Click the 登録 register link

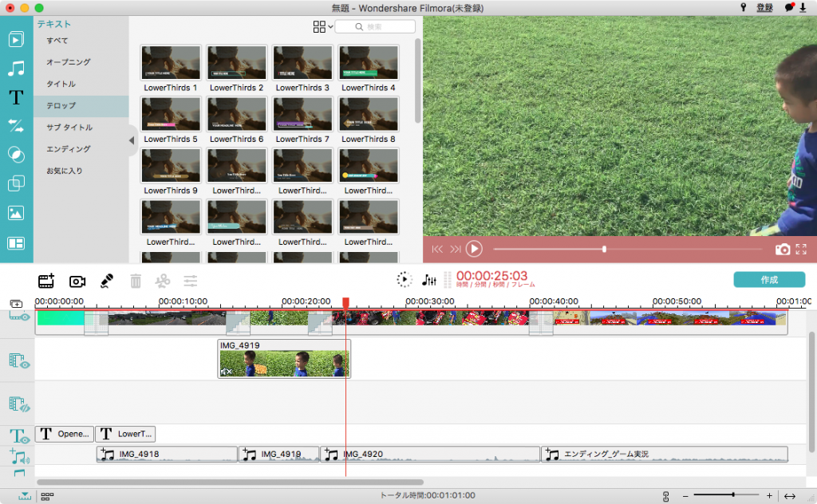pyautogui.click(x=764, y=7)
